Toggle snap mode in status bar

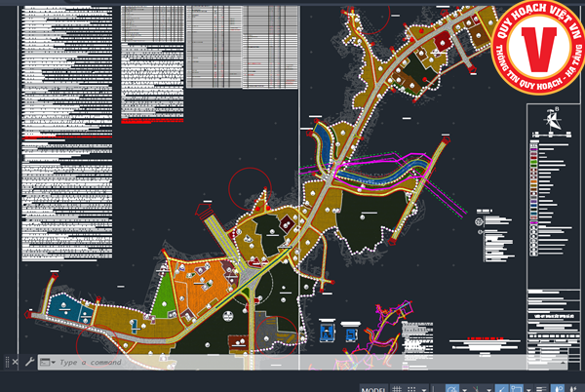(x=413, y=387)
